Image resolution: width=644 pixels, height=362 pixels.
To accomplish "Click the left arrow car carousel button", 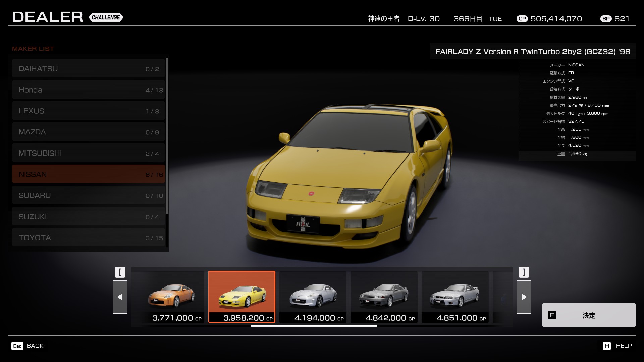I will pos(120,297).
